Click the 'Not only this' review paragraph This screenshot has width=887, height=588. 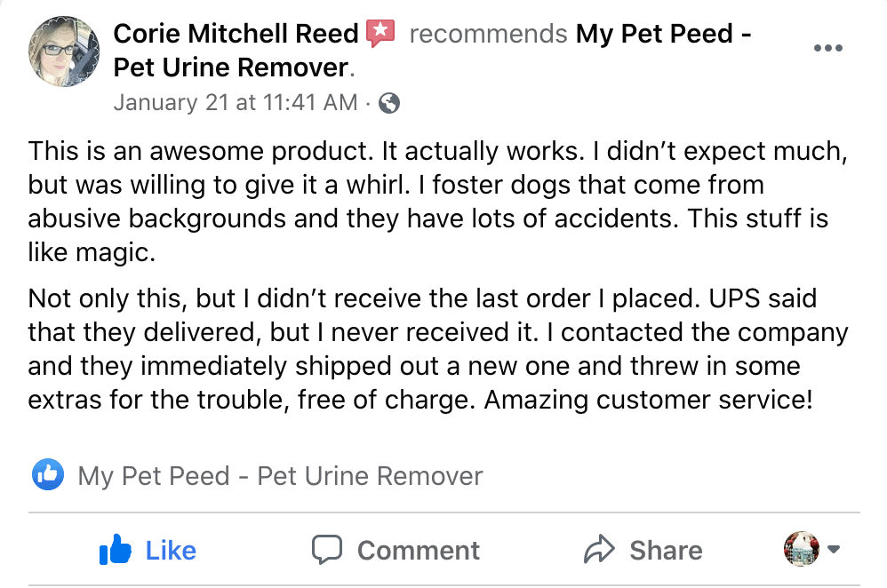(x=438, y=349)
